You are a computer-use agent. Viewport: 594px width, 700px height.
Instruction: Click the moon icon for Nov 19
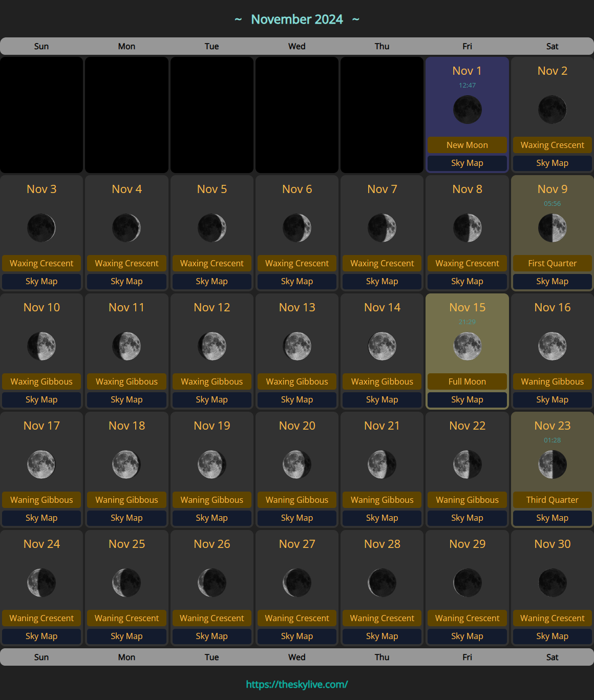coord(212,464)
